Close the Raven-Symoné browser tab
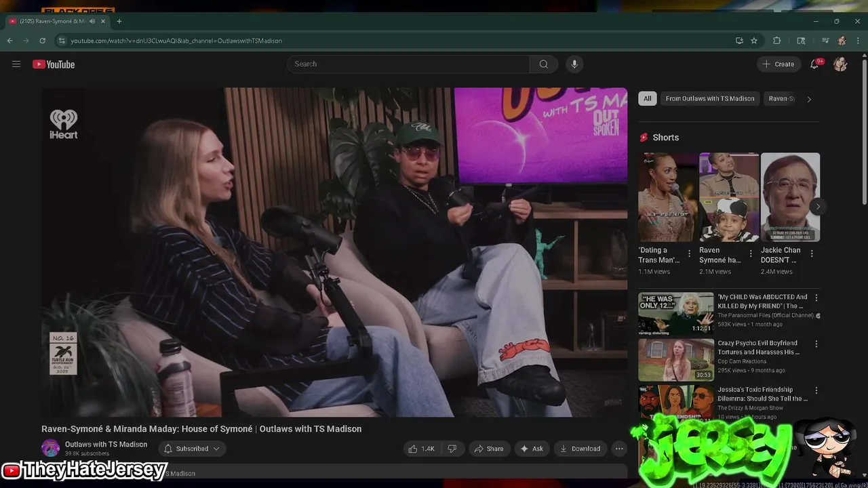This screenshot has width=868, height=488. tap(103, 21)
